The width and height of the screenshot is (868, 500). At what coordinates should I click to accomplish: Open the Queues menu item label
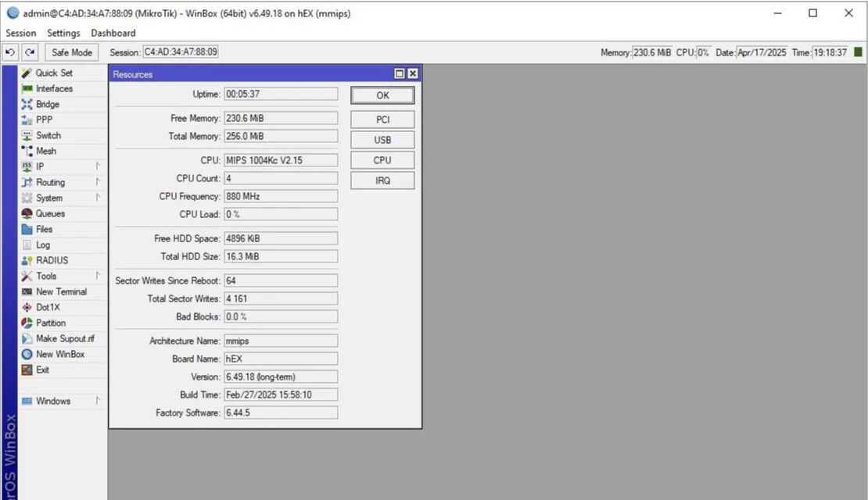pos(50,213)
